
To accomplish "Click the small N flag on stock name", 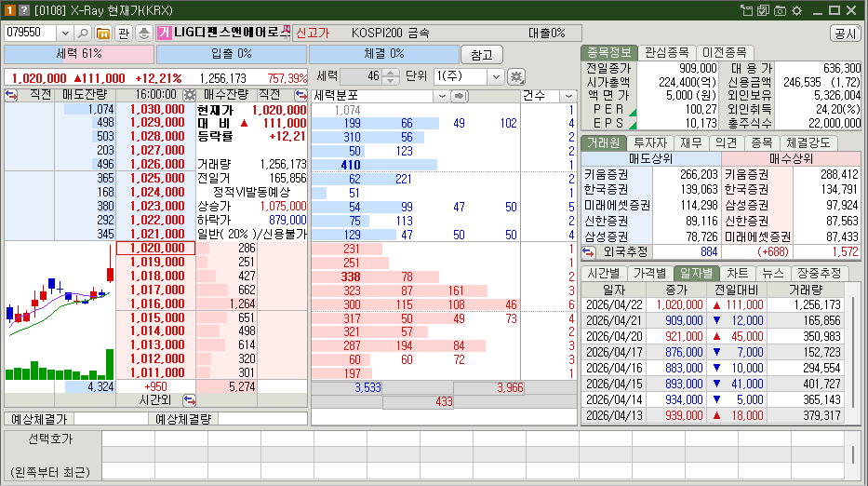I will tap(286, 30).
